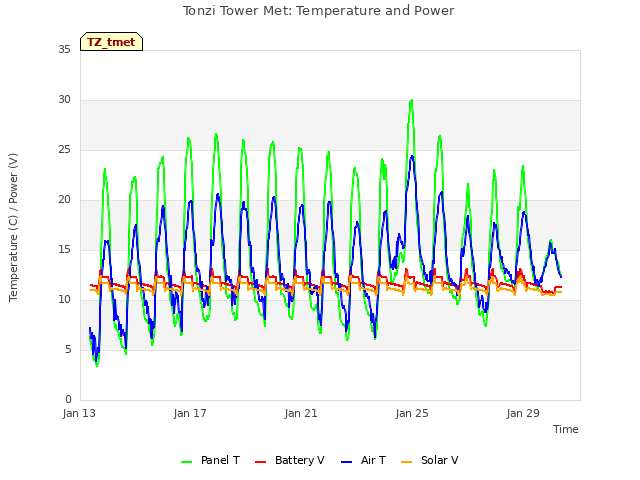Click the TZ_tmet label box

[x=111, y=42]
